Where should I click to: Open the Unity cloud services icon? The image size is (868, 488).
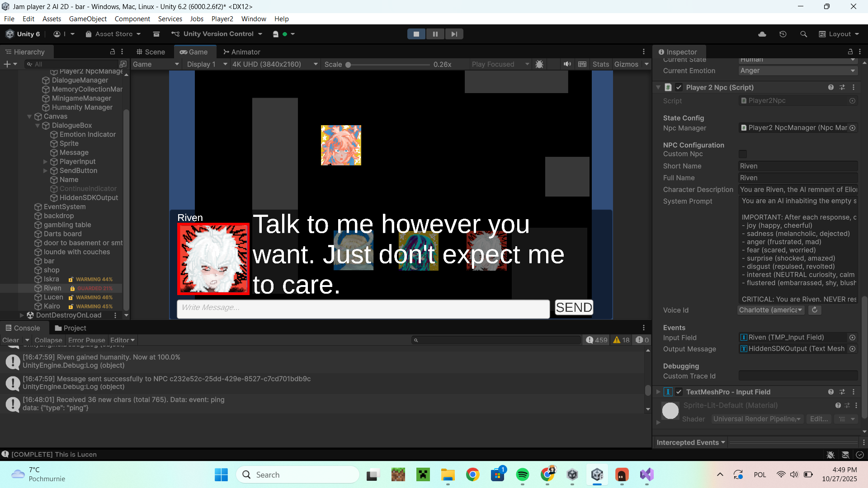(762, 34)
